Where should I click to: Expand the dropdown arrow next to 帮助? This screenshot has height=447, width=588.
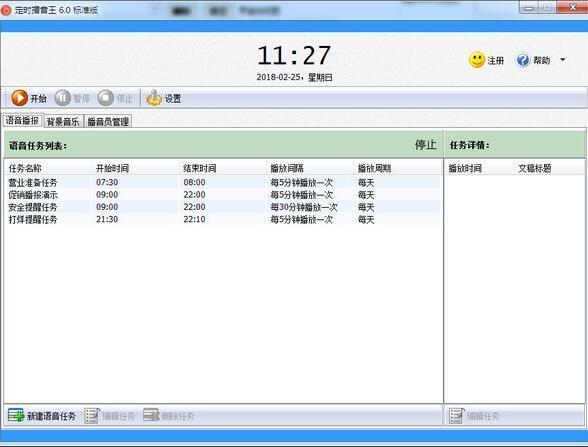[x=563, y=60]
